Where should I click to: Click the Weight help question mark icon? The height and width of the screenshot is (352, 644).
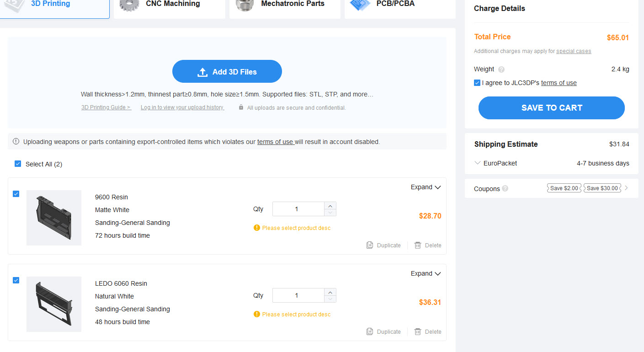coord(501,69)
